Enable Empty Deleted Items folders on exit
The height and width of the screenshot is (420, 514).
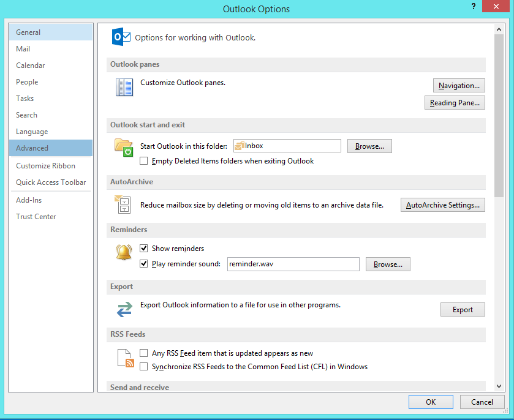click(144, 161)
